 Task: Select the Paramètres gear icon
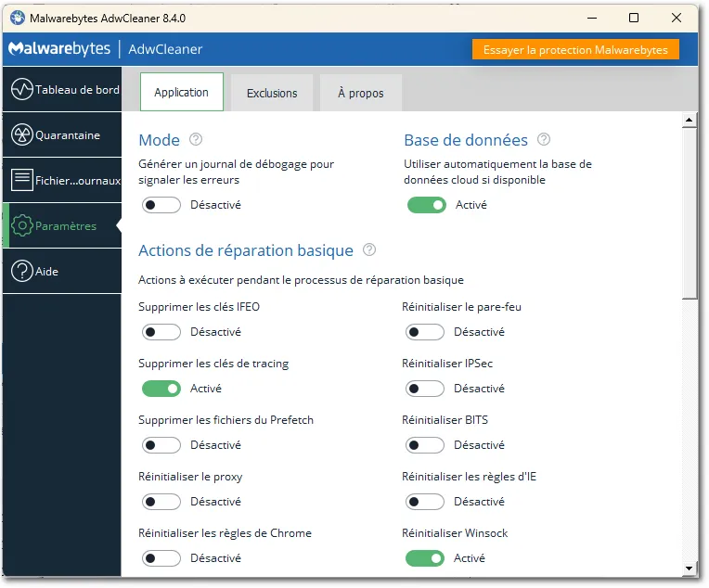click(x=22, y=225)
